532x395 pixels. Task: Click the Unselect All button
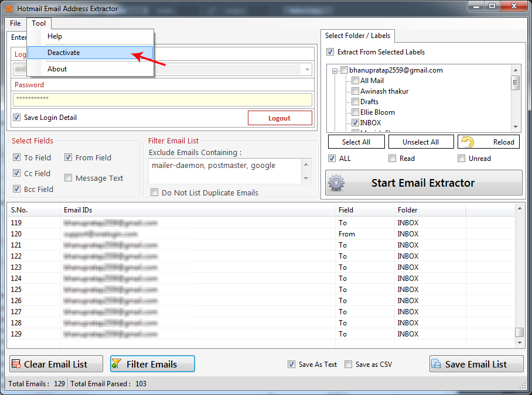click(421, 142)
